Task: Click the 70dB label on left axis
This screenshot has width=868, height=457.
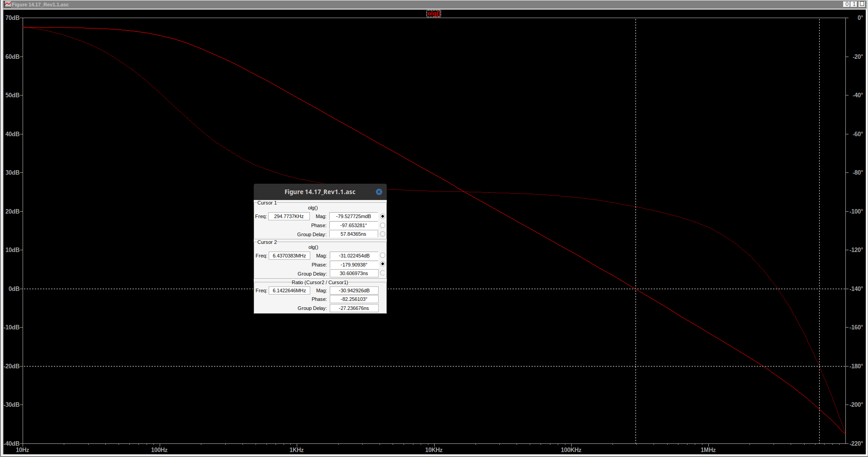Action: 12,18
